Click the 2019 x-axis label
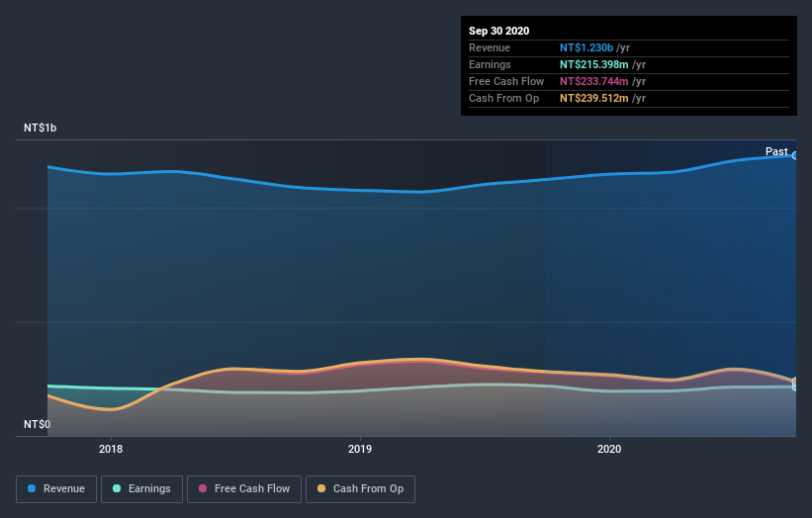The image size is (812, 518). (360, 449)
